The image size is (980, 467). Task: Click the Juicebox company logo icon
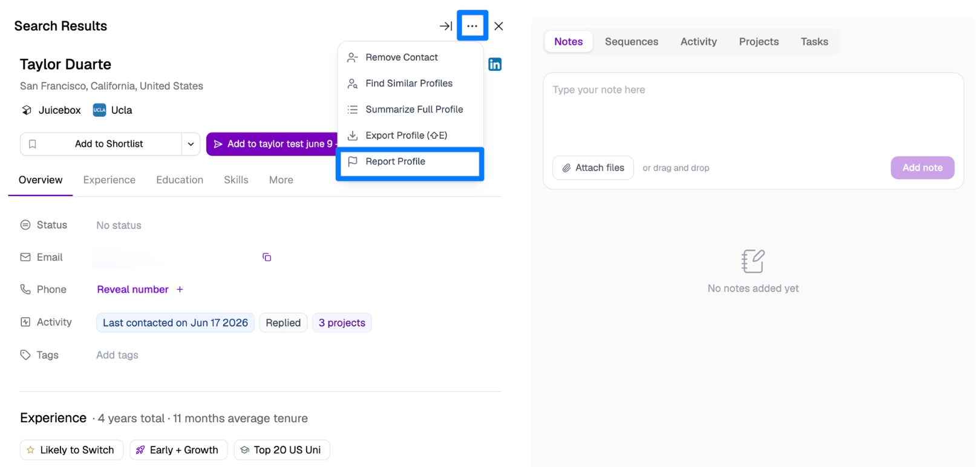pos(27,110)
